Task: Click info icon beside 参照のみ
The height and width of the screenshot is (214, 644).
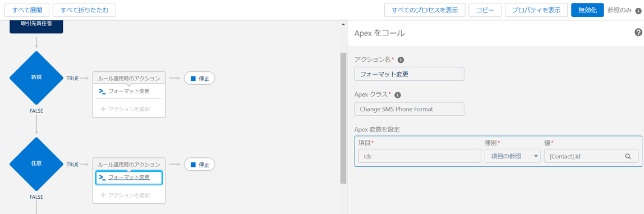Action: tap(638, 11)
